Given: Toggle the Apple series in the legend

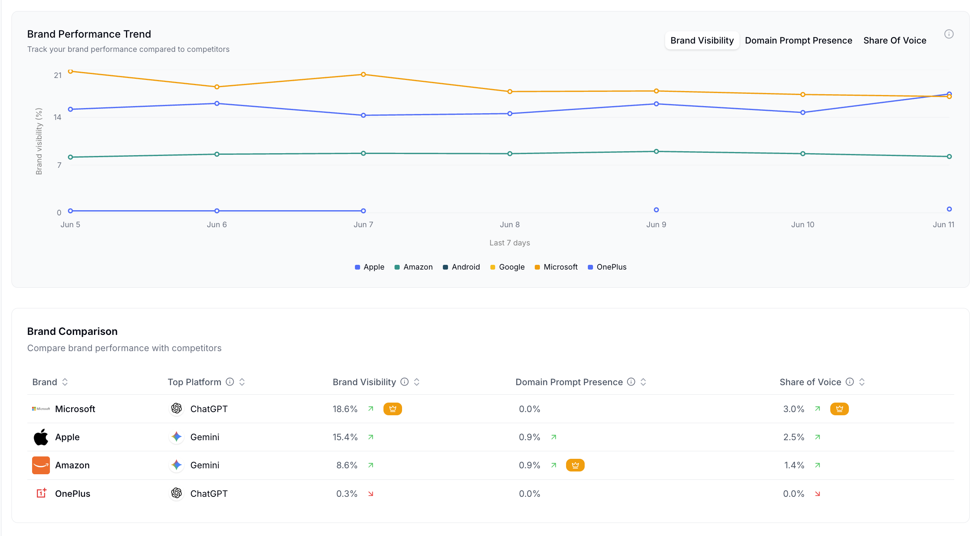Looking at the screenshot, I should pyautogui.click(x=370, y=267).
